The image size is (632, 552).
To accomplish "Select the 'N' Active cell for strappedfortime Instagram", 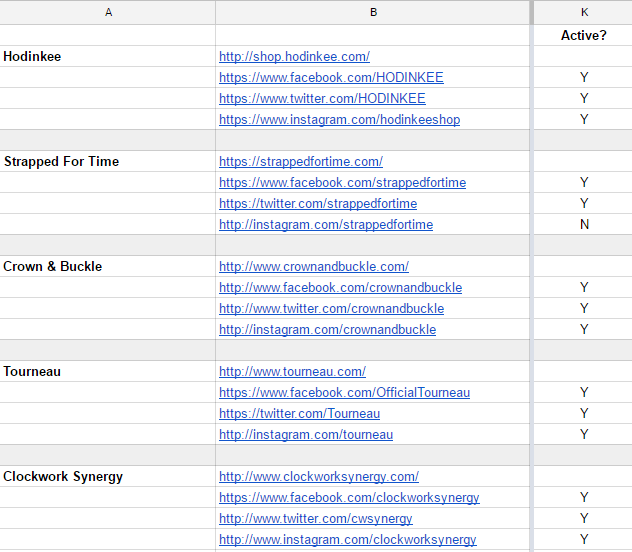I will (x=584, y=225).
